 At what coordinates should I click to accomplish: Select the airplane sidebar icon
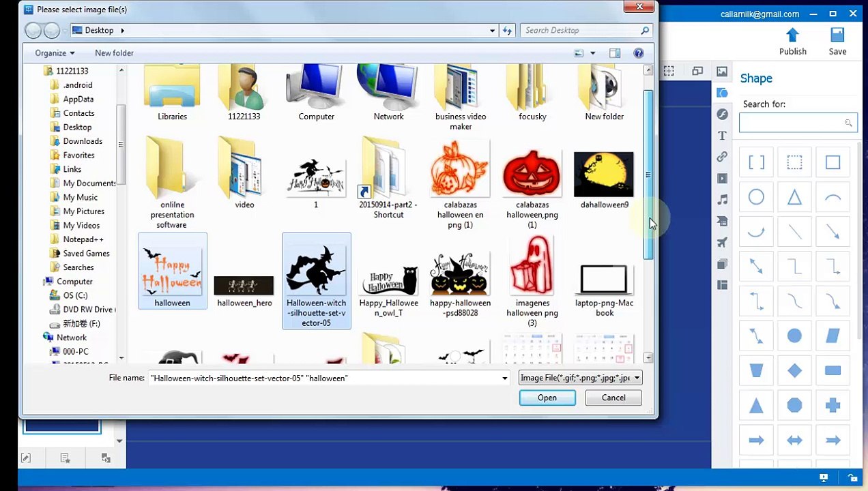pyautogui.click(x=722, y=242)
